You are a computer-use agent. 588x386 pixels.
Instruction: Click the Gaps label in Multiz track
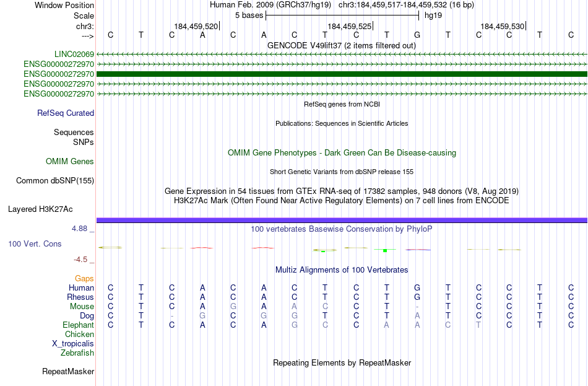point(84,279)
